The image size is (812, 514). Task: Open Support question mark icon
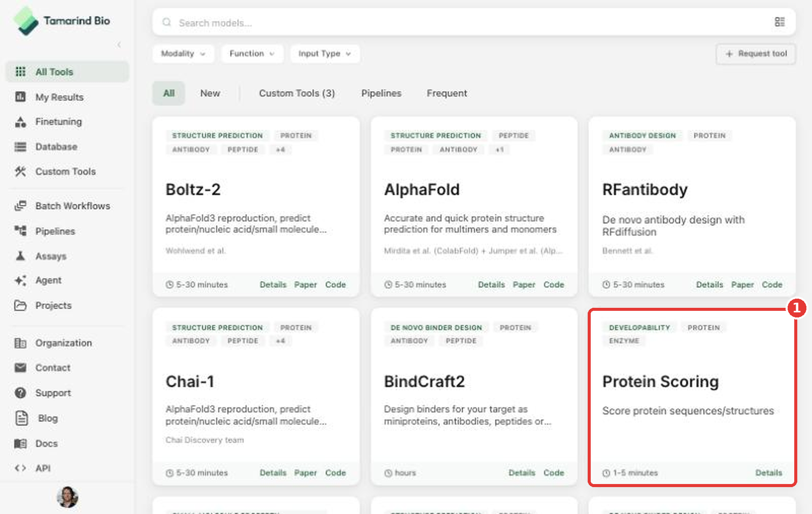(x=20, y=393)
